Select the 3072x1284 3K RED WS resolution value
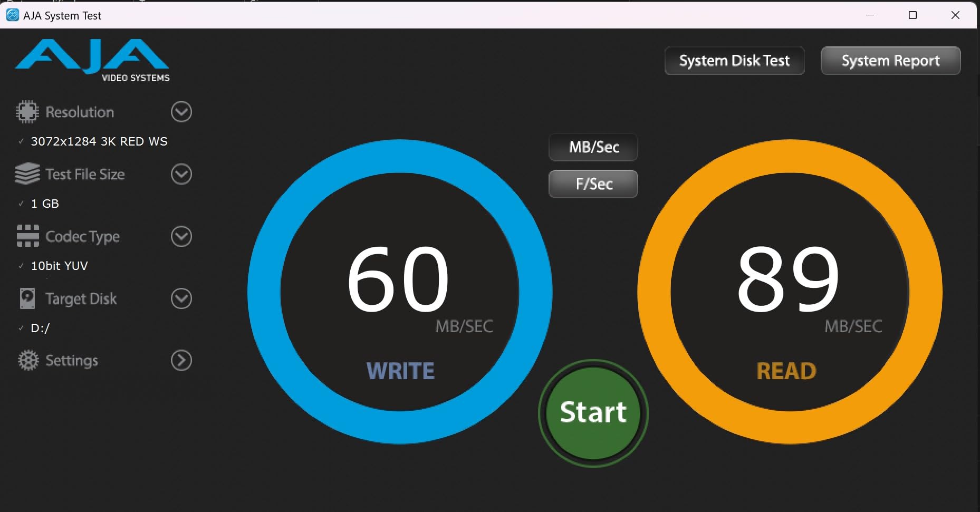 99,141
